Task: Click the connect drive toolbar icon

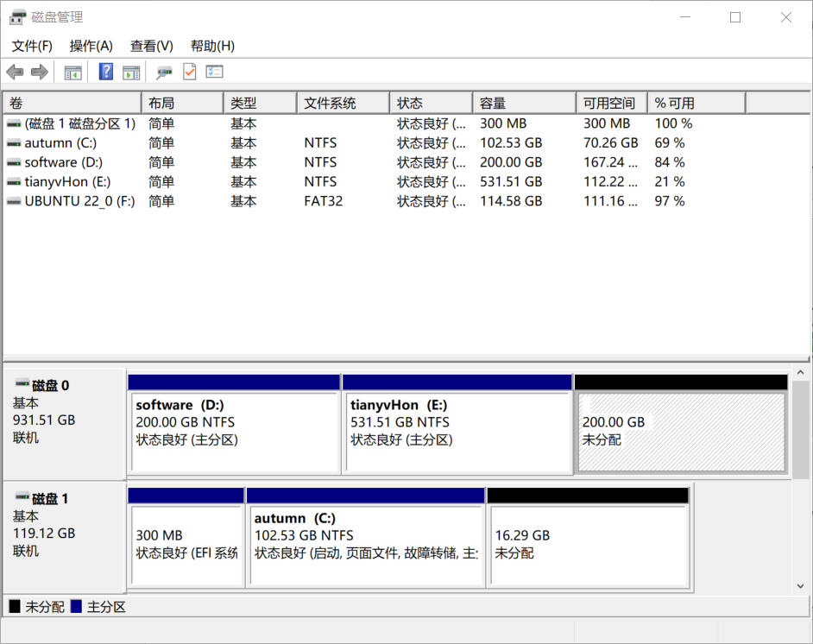Action: click(164, 73)
